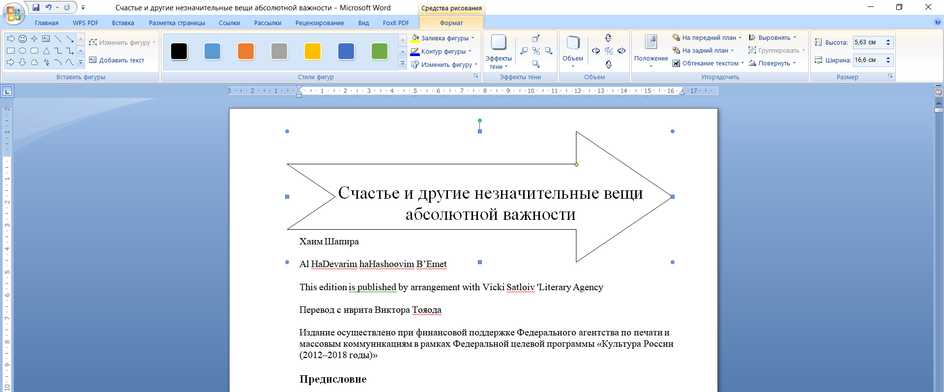Apply the green shape style
This screenshot has height=392, width=944.
coord(379,51)
